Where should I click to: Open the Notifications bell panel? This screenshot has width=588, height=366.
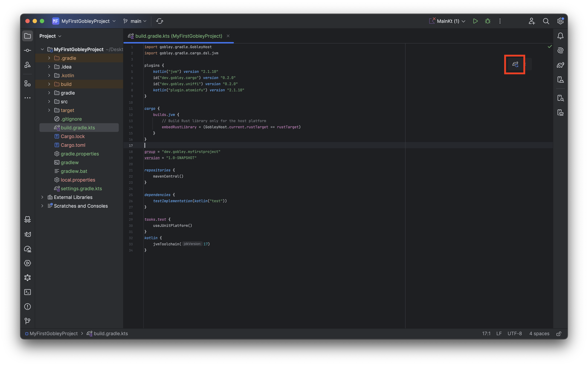560,36
